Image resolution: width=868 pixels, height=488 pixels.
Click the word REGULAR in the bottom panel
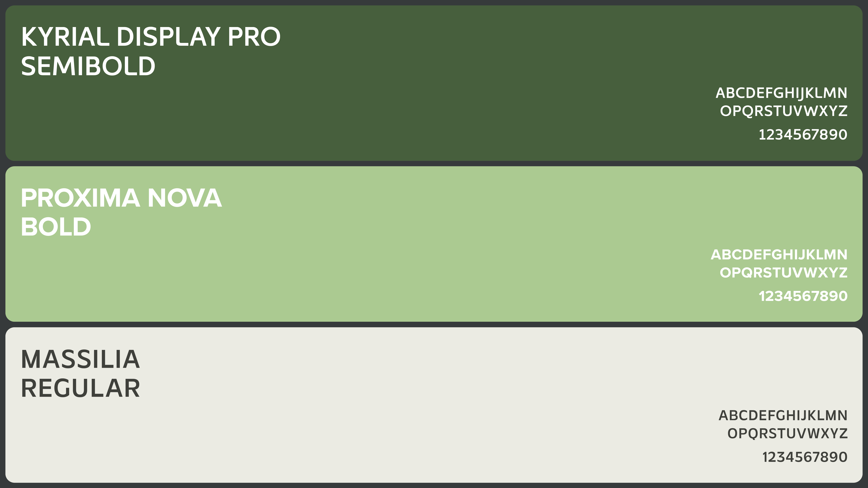click(80, 389)
